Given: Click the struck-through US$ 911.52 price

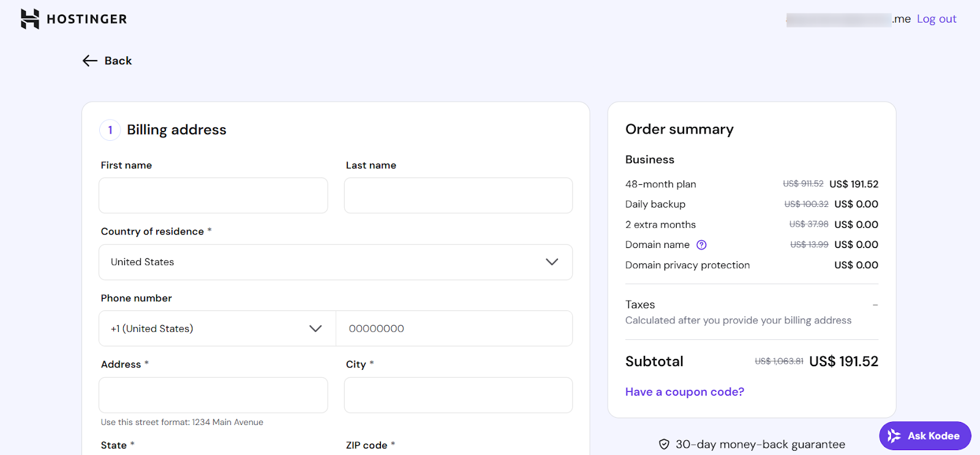Looking at the screenshot, I should [803, 184].
